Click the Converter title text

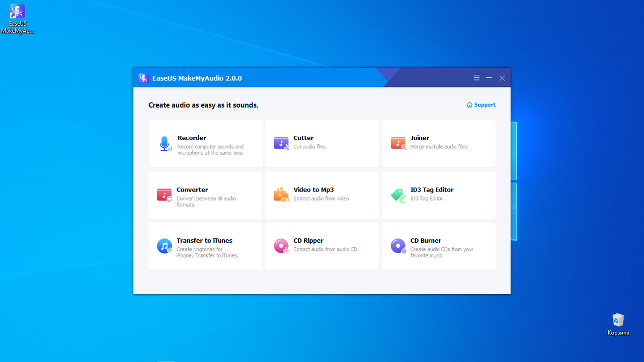pos(192,190)
